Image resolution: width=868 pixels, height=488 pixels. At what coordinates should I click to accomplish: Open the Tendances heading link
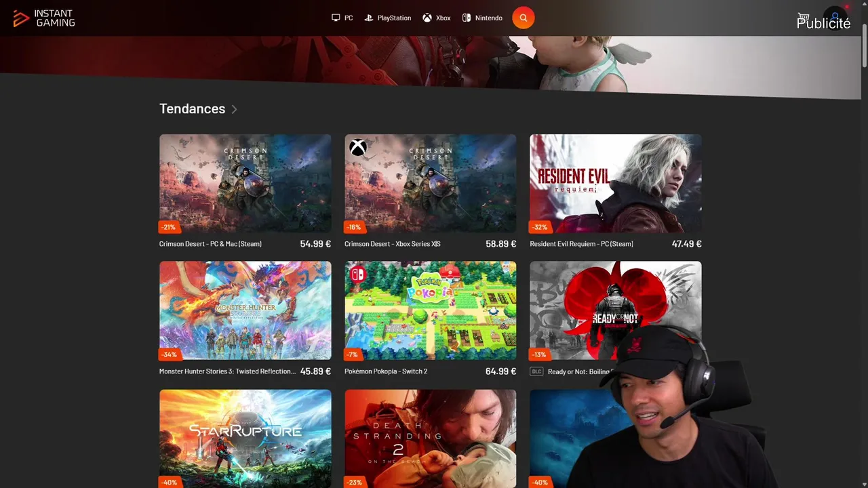192,108
